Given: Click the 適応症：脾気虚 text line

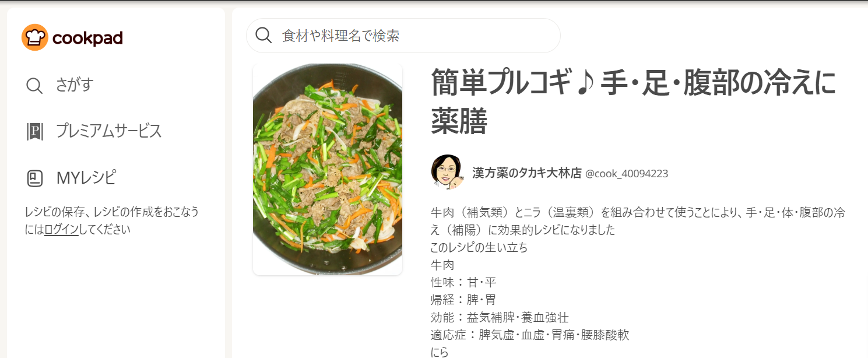Looking at the screenshot, I should (530, 335).
